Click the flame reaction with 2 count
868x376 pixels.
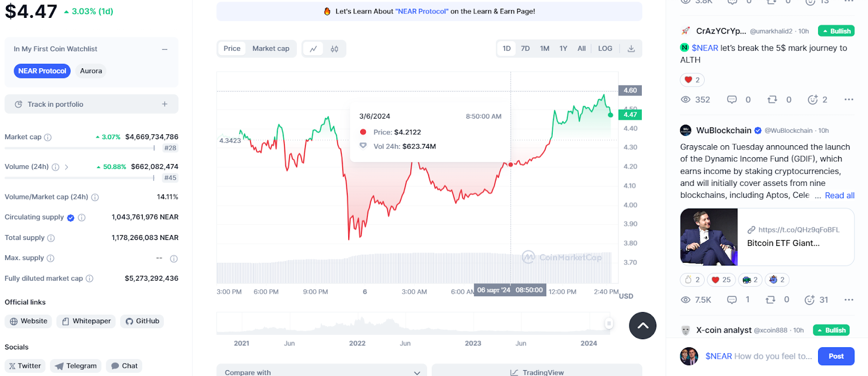(x=692, y=280)
